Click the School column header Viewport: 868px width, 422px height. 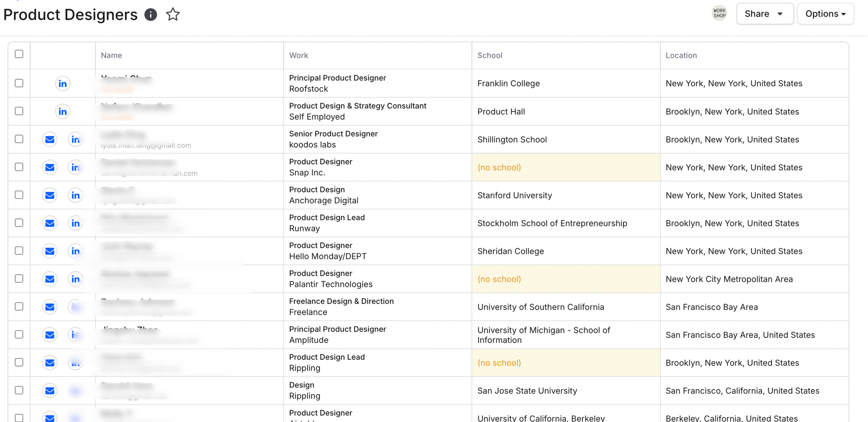click(490, 56)
